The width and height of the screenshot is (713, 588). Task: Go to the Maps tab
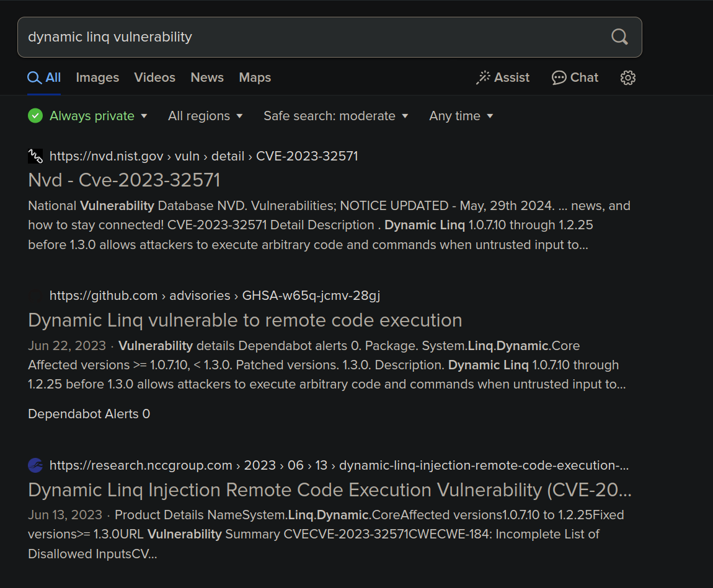(x=255, y=77)
